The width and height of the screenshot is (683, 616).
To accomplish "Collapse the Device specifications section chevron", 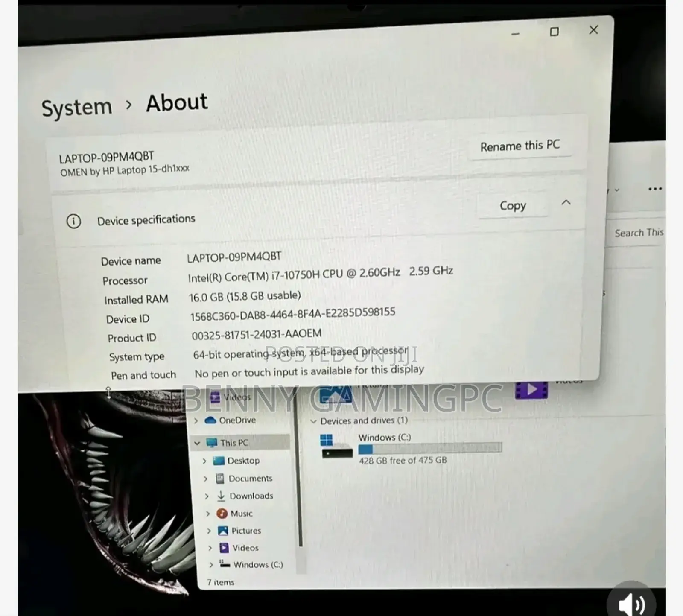I will pyautogui.click(x=566, y=202).
